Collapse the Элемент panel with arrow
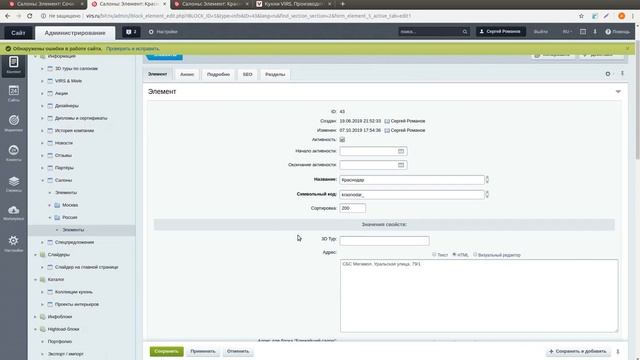 618,92
